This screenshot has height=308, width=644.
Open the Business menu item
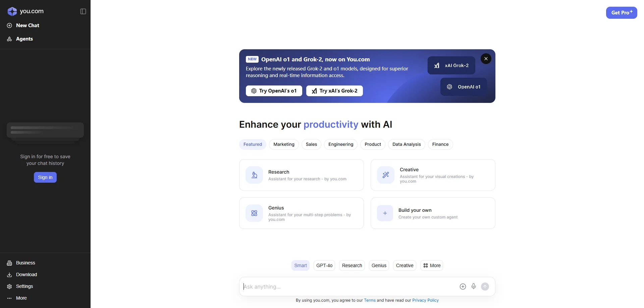(x=25, y=263)
